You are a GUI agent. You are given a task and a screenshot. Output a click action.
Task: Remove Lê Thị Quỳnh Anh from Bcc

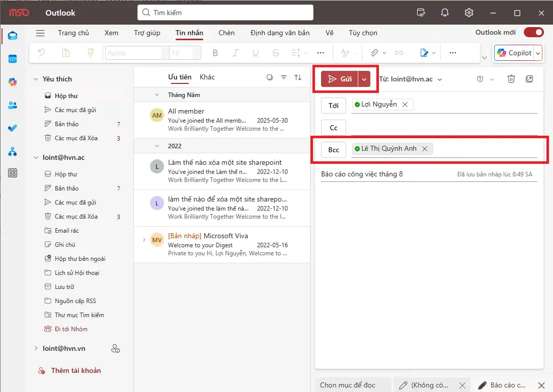[x=425, y=149]
